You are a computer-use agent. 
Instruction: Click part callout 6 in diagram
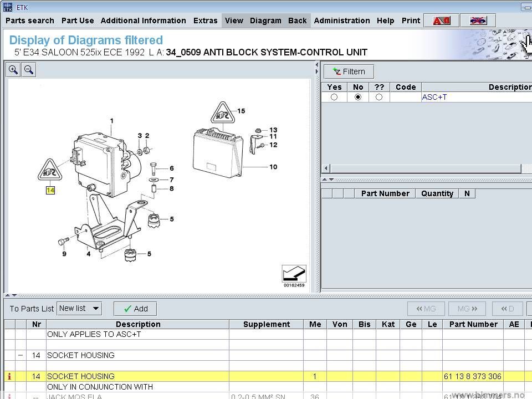point(172,168)
